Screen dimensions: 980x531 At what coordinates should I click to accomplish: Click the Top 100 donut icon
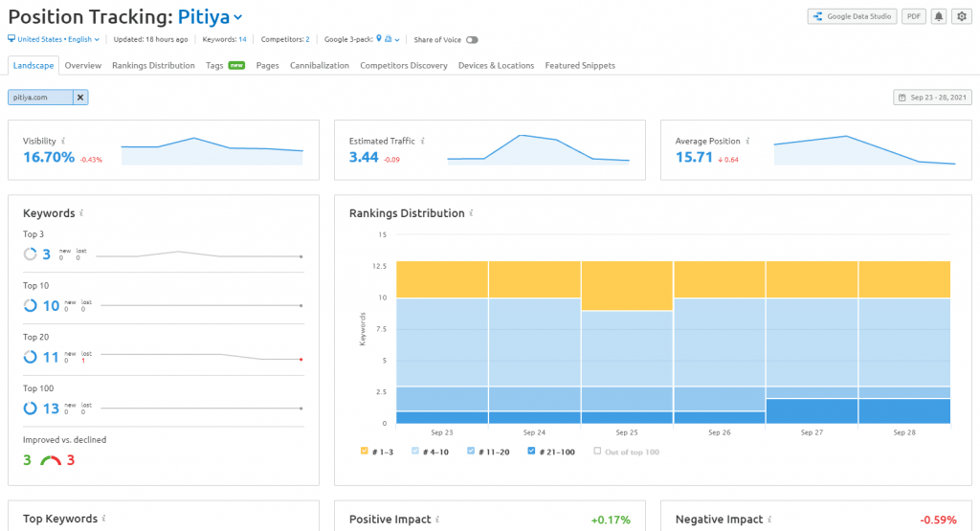pyautogui.click(x=30, y=408)
